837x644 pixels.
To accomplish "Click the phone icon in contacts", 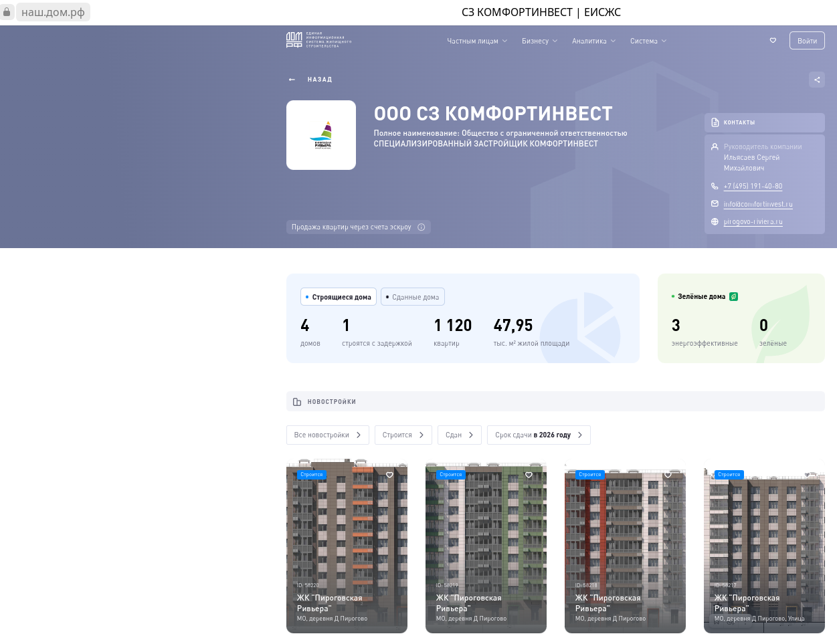I will (x=715, y=187).
